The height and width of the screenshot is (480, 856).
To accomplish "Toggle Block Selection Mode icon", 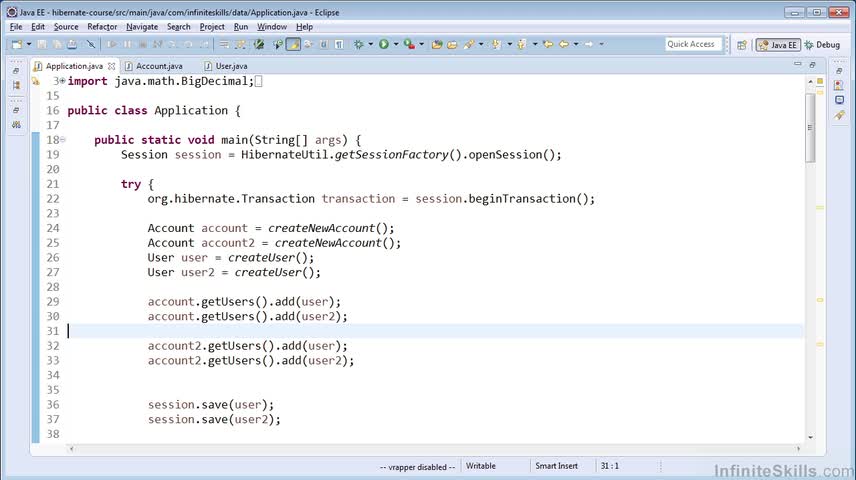I will [324, 44].
